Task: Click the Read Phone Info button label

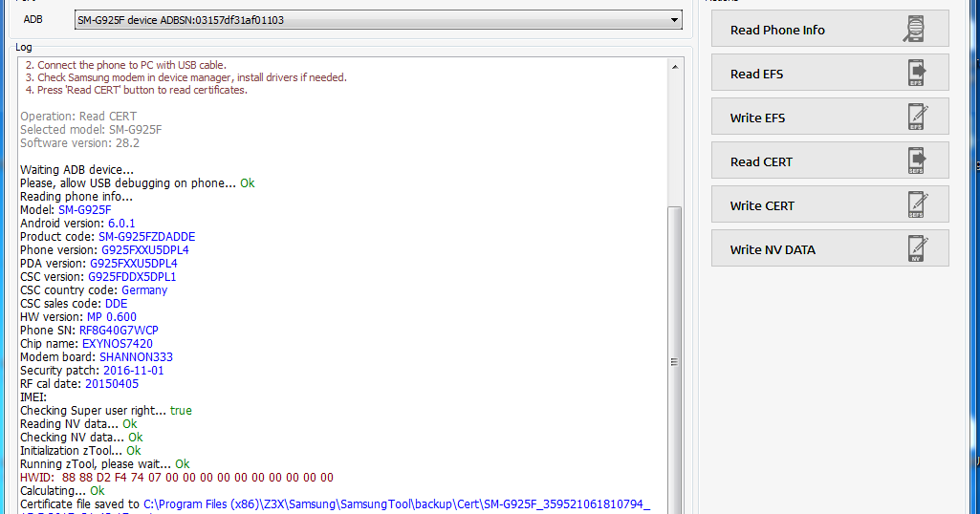Action: tap(777, 30)
